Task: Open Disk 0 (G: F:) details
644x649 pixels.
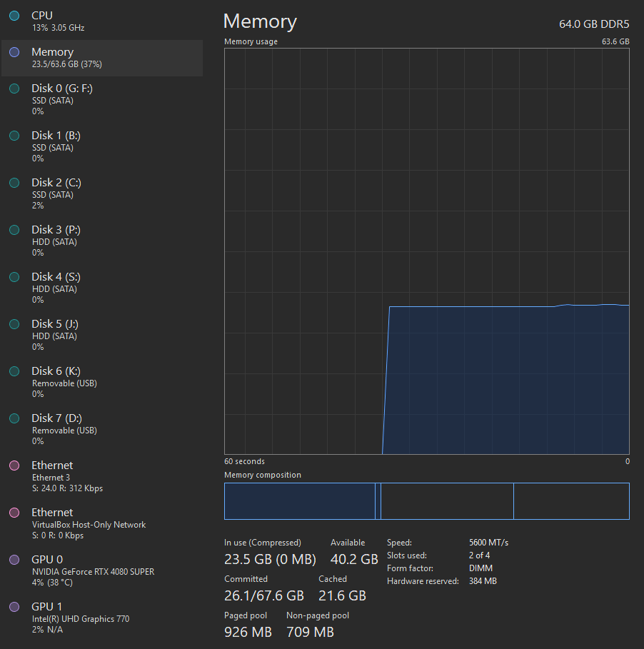Action: (x=102, y=99)
